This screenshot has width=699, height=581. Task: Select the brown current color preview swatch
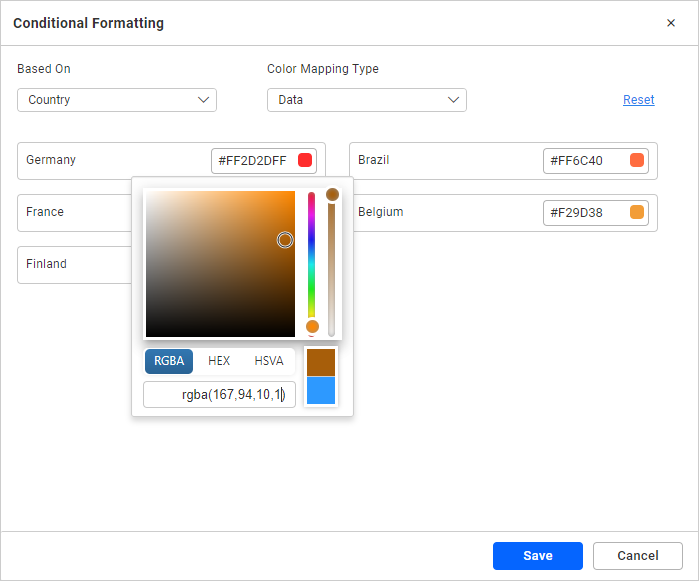coord(321,362)
